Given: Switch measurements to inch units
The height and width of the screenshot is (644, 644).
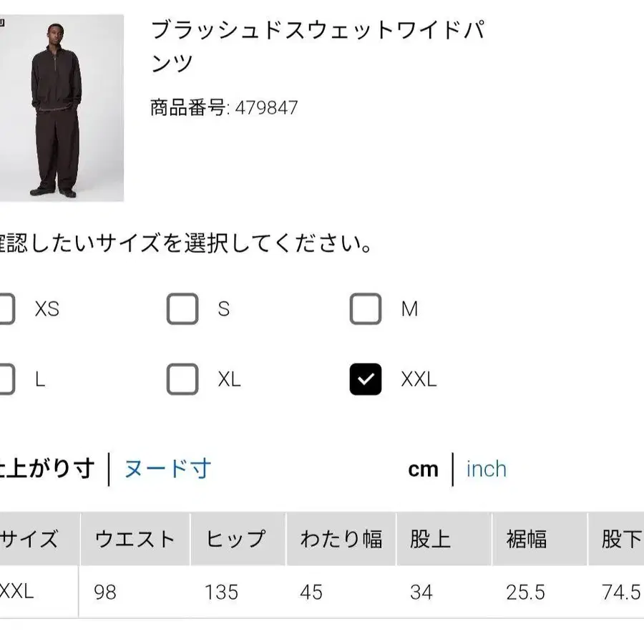Looking at the screenshot, I should point(486,469).
